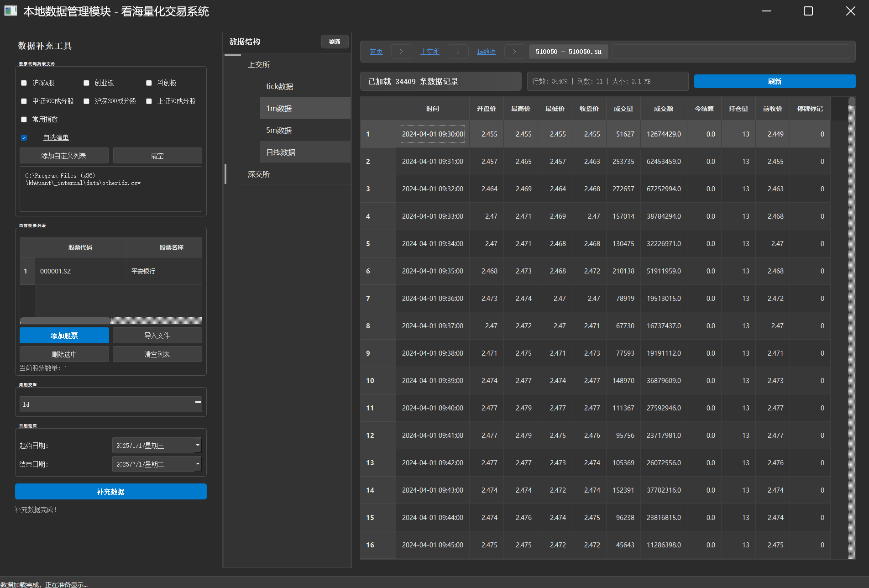Click the breadcrumb arrow after 1m数据

(x=514, y=52)
